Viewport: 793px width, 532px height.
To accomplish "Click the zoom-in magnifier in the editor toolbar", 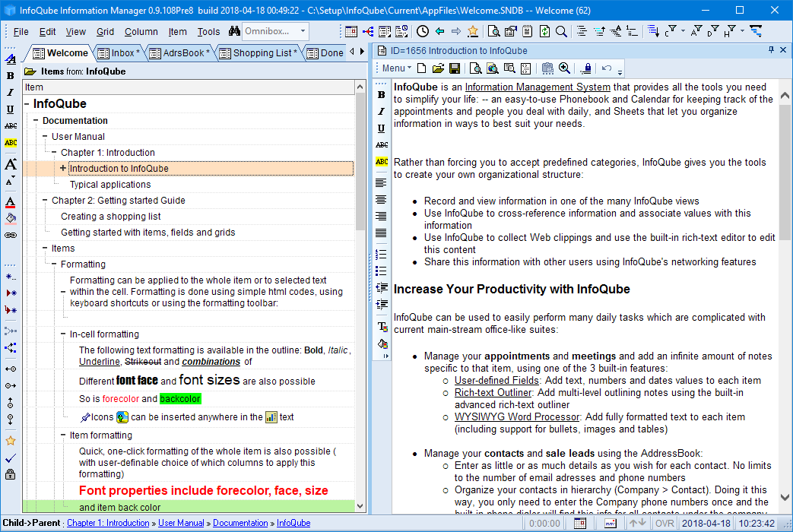I will (564, 68).
